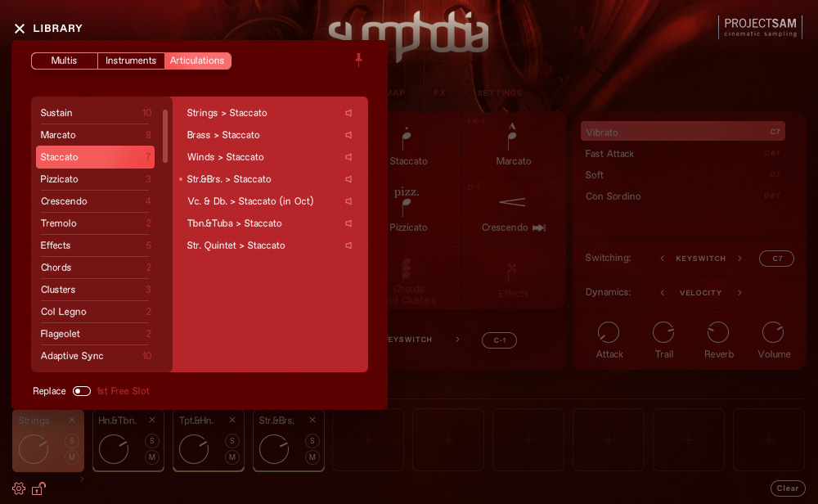Preview Str. Quintet > Staccato speaker icon

pos(348,245)
